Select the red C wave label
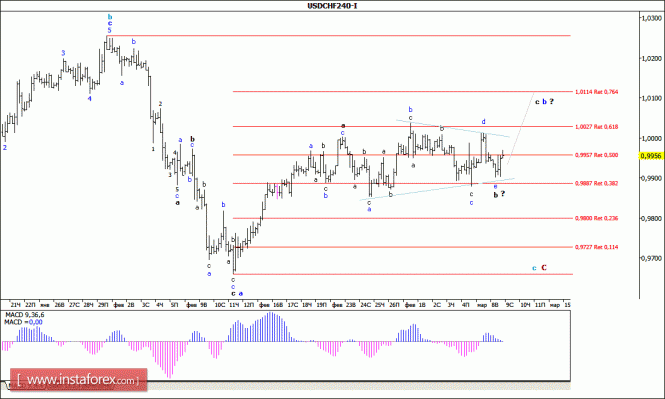The width and height of the screenshot is (665, 399). (x=544, y=268)
